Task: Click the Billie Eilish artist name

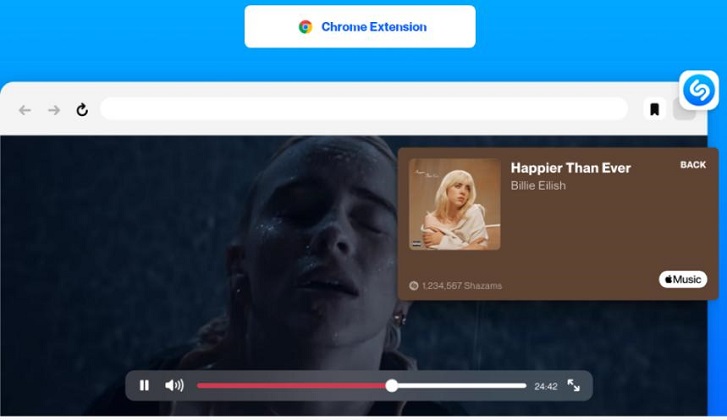Action: point(538,185)
